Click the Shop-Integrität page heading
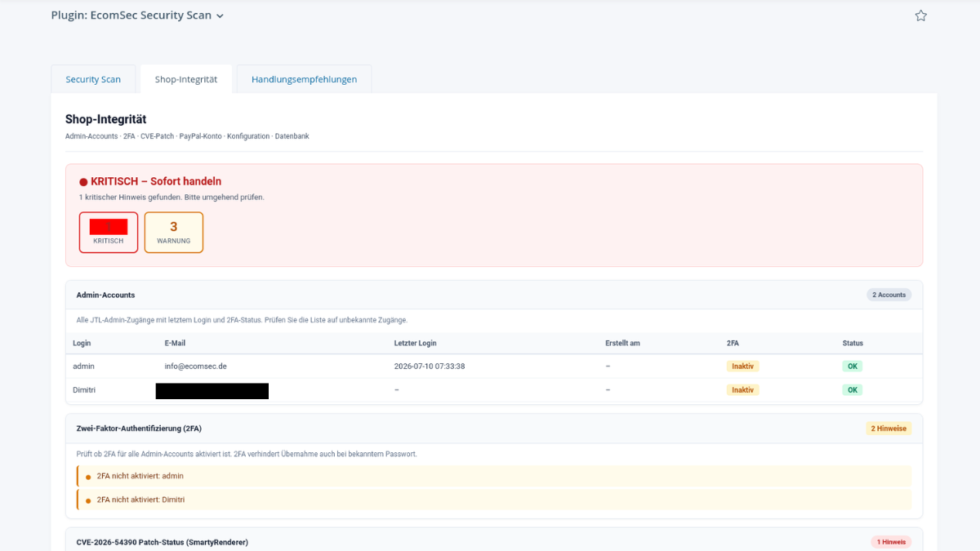Screen dimensions: 980x551 tap(106, 119)
